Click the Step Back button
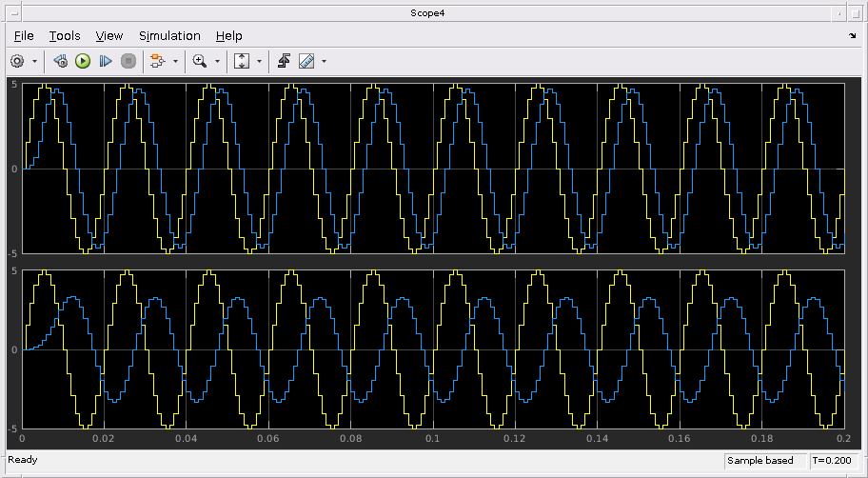 coord(61,61)
